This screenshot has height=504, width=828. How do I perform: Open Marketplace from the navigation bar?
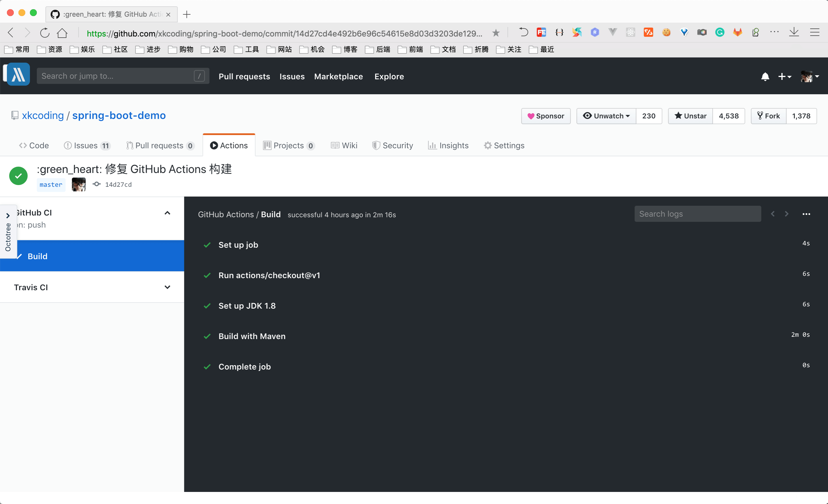[338, 76]
